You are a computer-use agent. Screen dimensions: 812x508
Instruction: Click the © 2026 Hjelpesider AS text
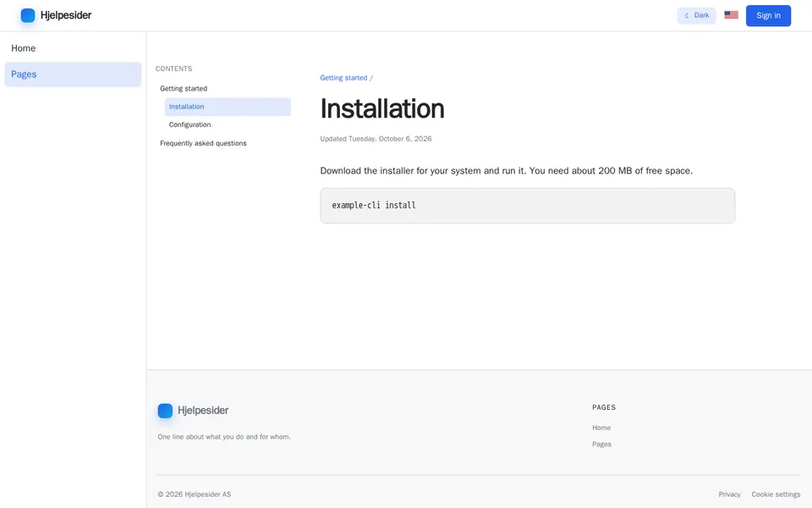point(195,494)
